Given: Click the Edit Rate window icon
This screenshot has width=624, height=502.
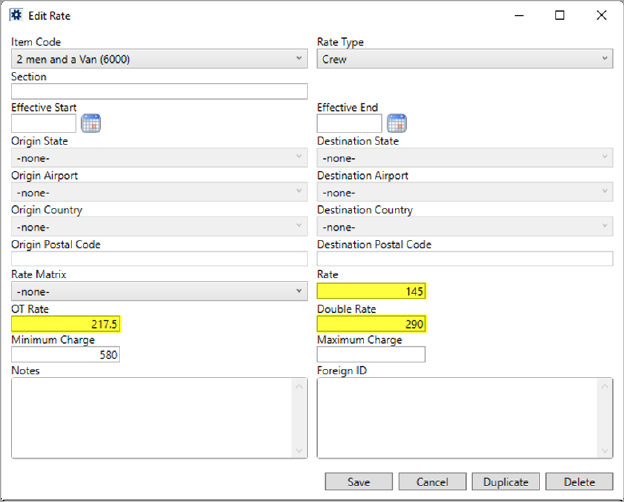Looking at the screenshot, I should pos(16,16).
